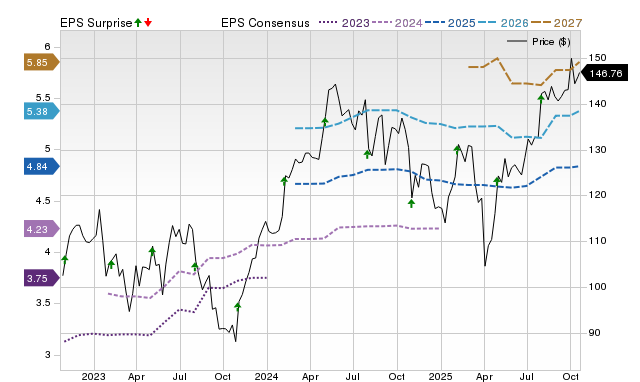Click the 5.85 value tag for 2027
This screenshot has height=382, width=640.
(x=42, y=62)
